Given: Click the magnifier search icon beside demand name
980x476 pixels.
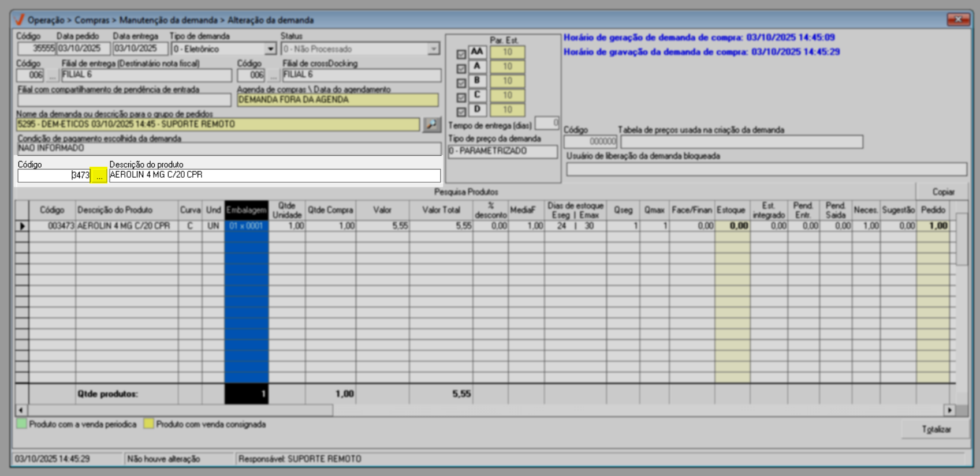Looking at the screenshot, I should 431,125.
